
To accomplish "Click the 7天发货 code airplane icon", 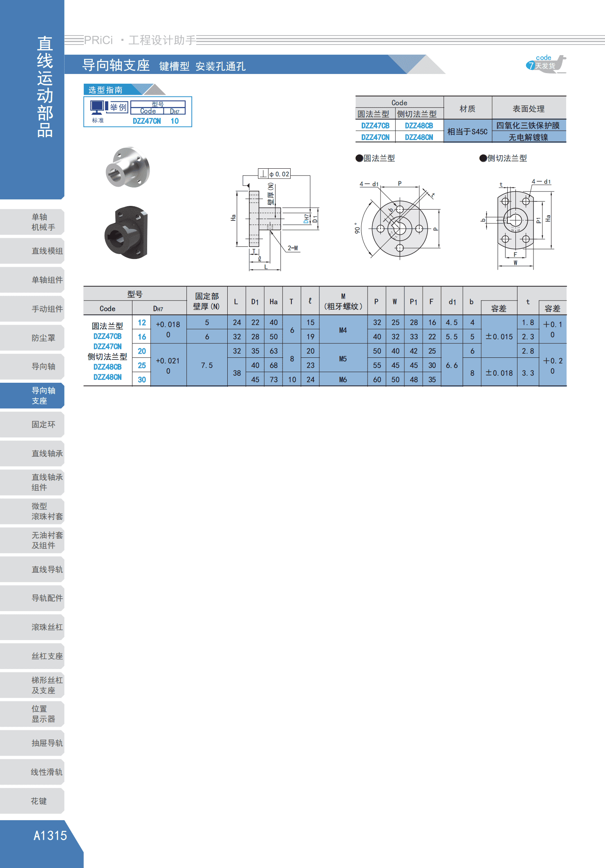I will click(546, 64).
